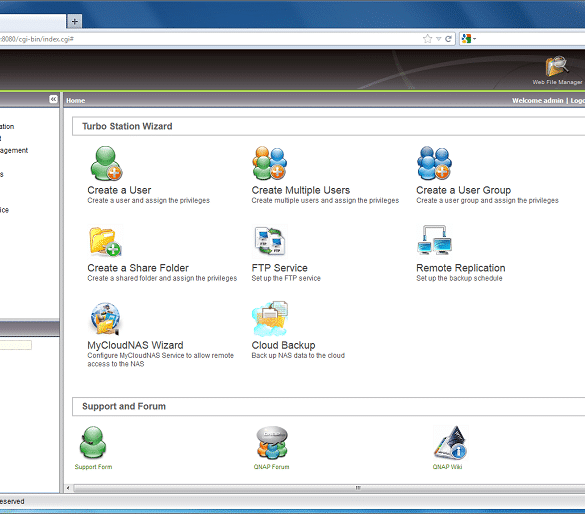Go to Home in breadcrumb bar
Image resolution: width=585 pixels, height=514 pixels.
pyautogui.click(x=76, y=100)
